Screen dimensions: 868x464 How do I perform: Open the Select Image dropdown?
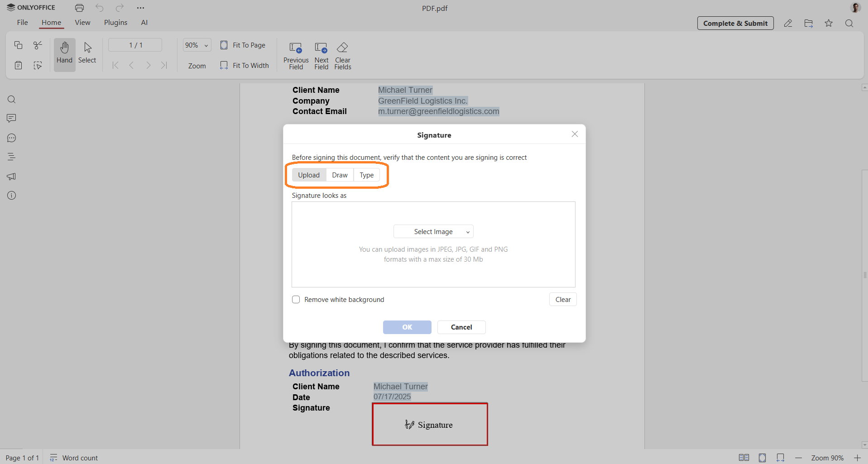[433, 231]
